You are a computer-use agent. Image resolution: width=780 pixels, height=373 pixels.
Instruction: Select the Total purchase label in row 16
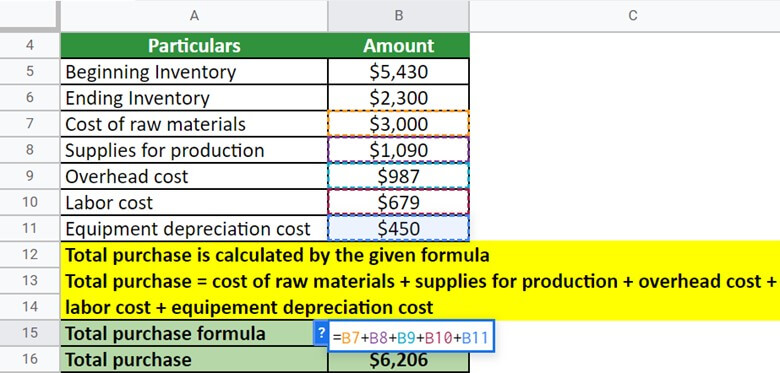[194, 360]
